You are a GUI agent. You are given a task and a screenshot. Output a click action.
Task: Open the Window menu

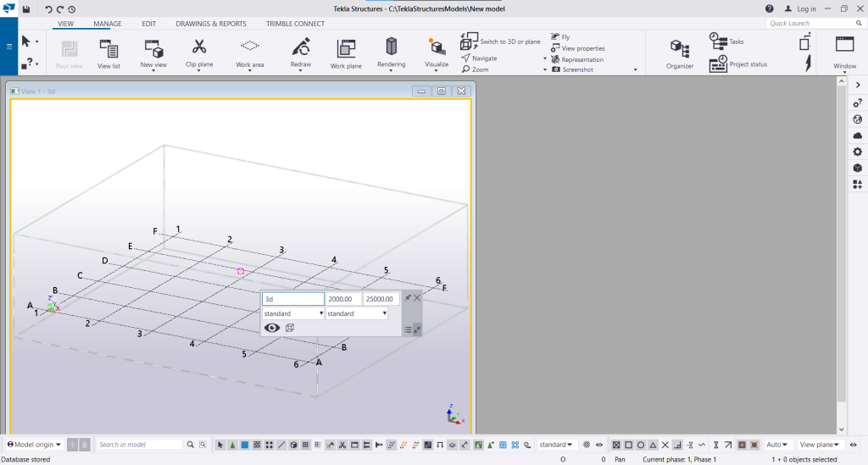pyautogui.click(x=845, y=54)
